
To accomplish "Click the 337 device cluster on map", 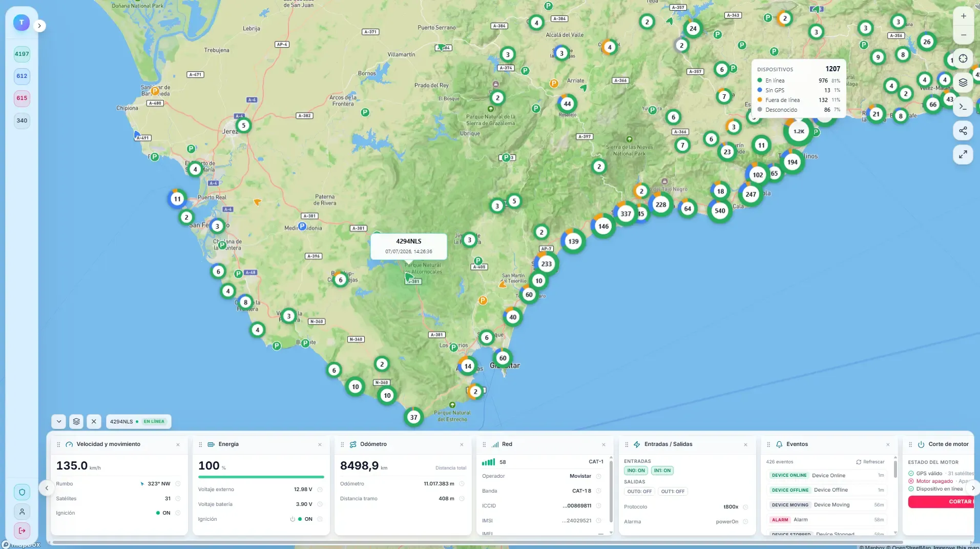I will 625,214.
